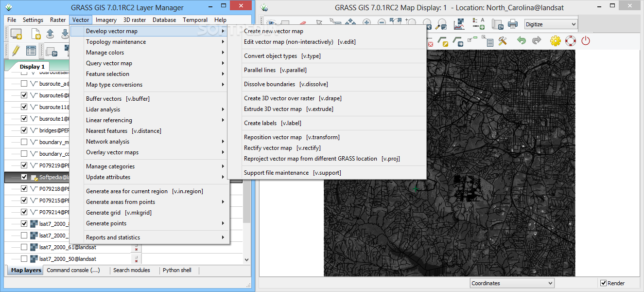This screenshot has height=292, width=644.
Task: Uncheck the busroute1 layer checkbox
Action: [24, 119]
